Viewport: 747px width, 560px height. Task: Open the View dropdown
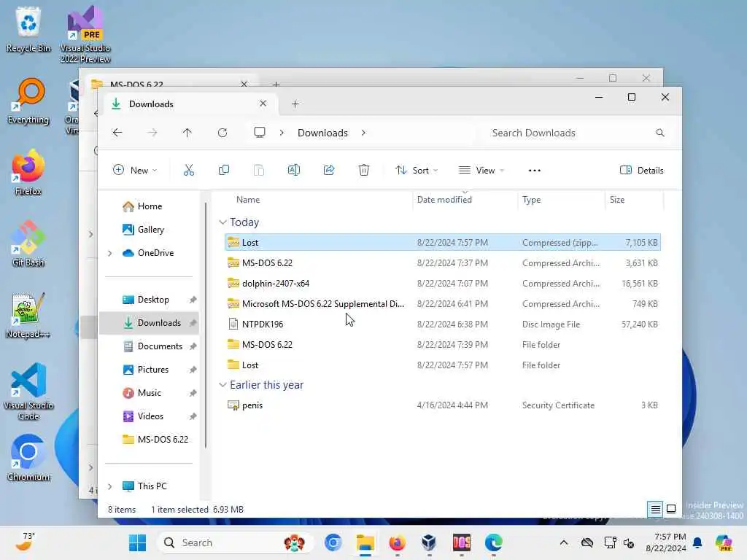481,170
